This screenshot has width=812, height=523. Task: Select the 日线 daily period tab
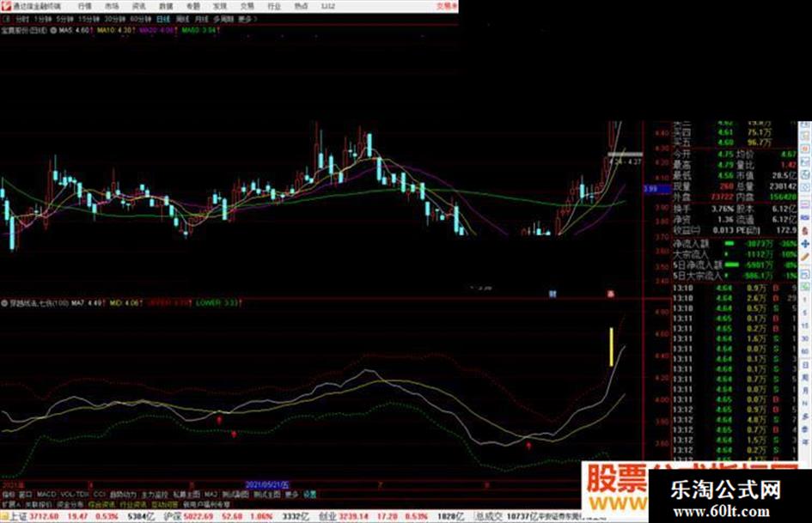163,19
